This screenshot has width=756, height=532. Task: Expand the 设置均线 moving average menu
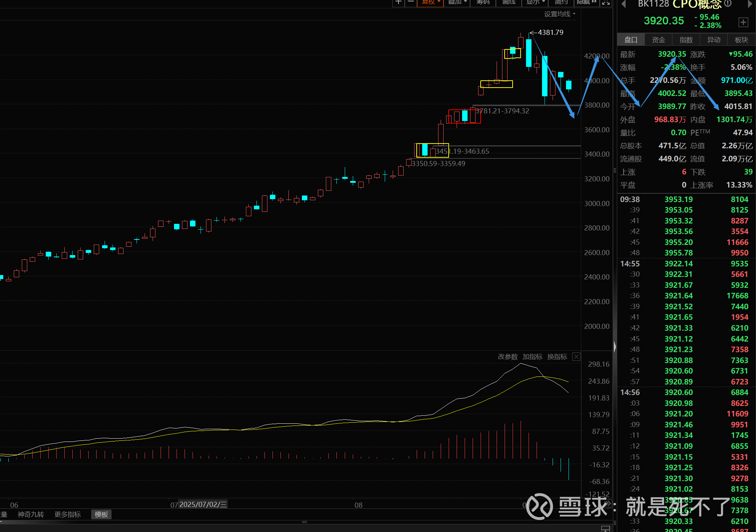click(x=559, y=14)
